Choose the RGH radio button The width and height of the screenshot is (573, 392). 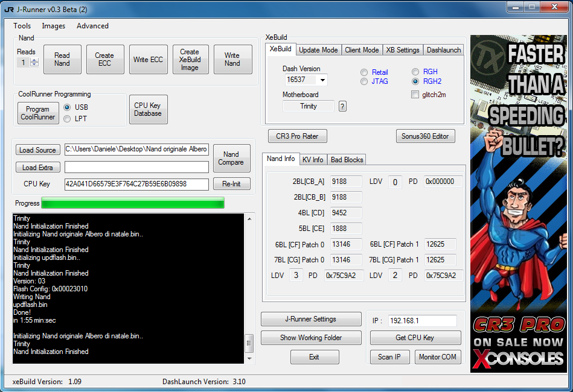tap(415, 72)
